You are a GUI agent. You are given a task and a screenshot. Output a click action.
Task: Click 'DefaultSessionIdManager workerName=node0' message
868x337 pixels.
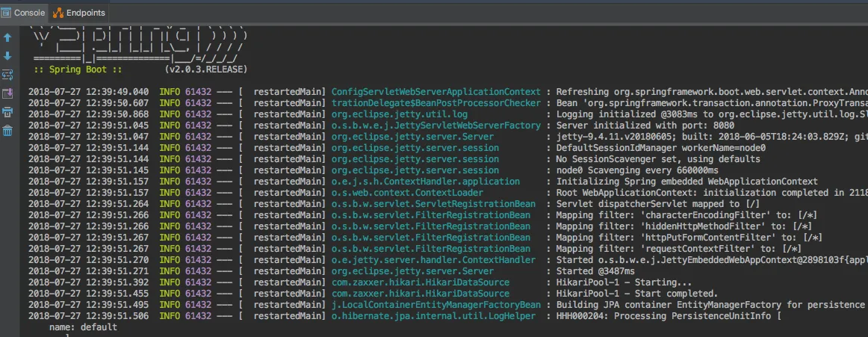pyautogui.click(x=661, y=148)
